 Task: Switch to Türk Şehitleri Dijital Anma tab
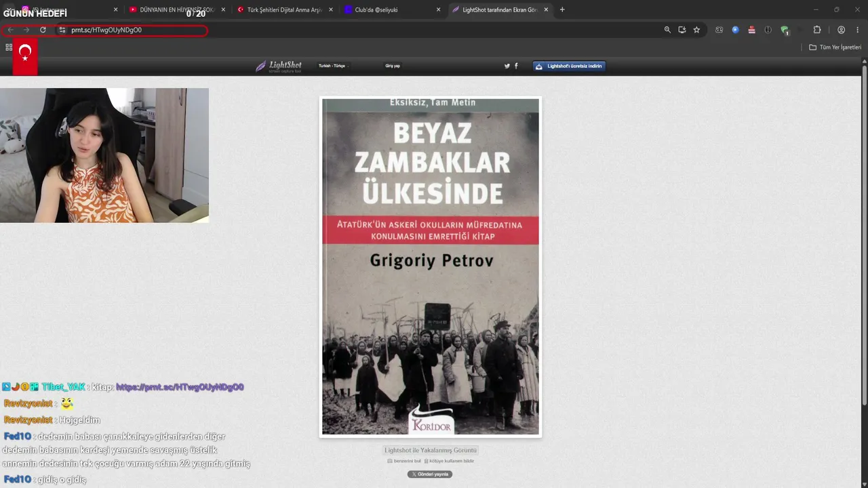[x=284, y=10]
